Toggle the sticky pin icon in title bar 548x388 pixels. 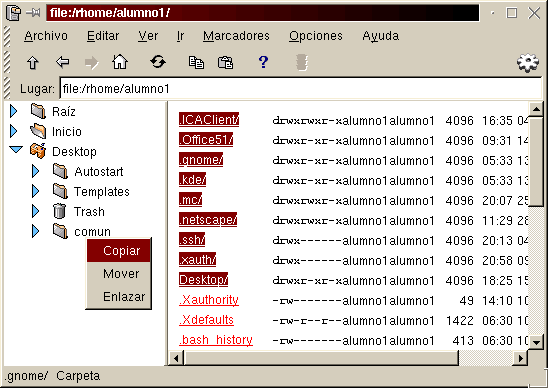[x=33, y=13]
